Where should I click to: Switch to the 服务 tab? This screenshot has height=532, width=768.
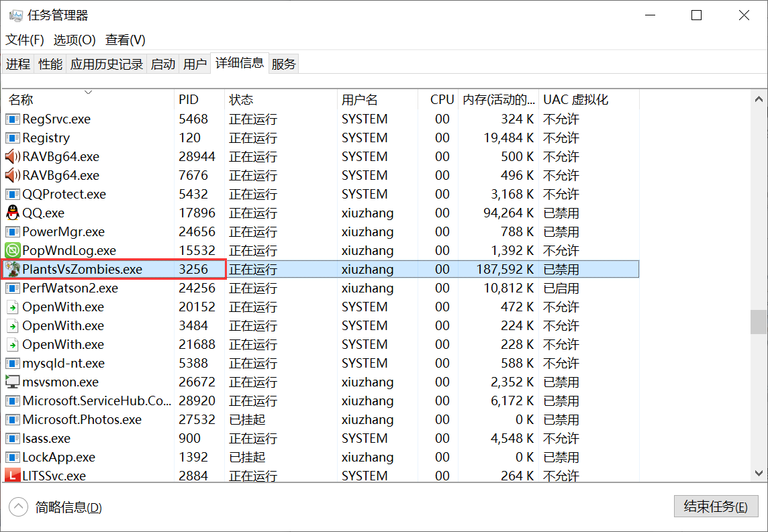pyautogui.click(x=283, y=64)
